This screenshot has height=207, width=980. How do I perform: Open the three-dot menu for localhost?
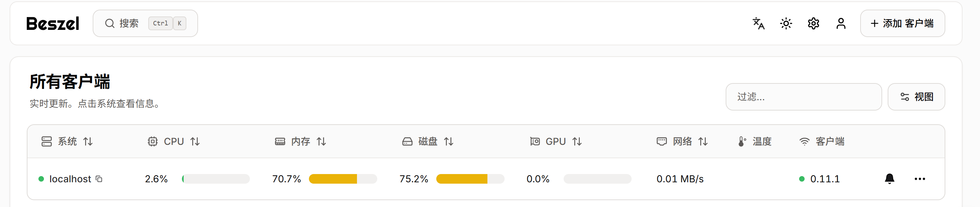920,179
